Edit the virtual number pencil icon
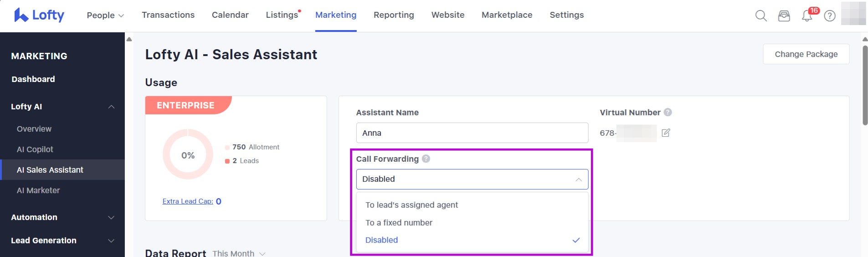Viewport: 868px width, 257px height. 666,133
